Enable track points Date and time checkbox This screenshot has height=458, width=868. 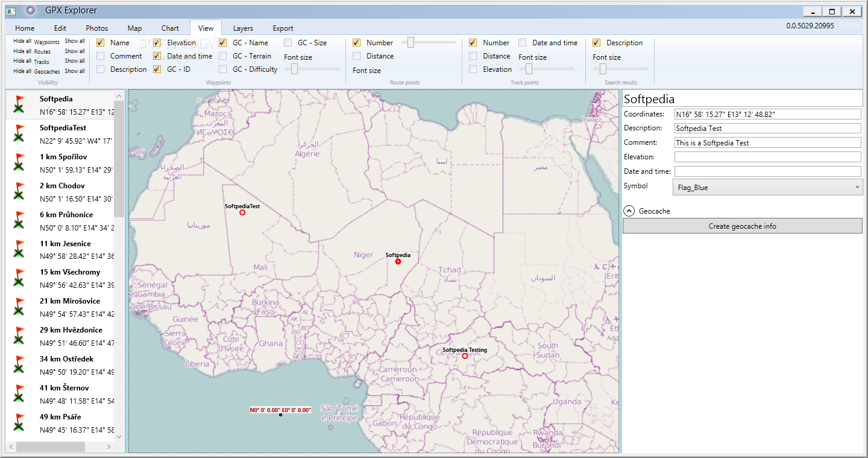(523, 43)
